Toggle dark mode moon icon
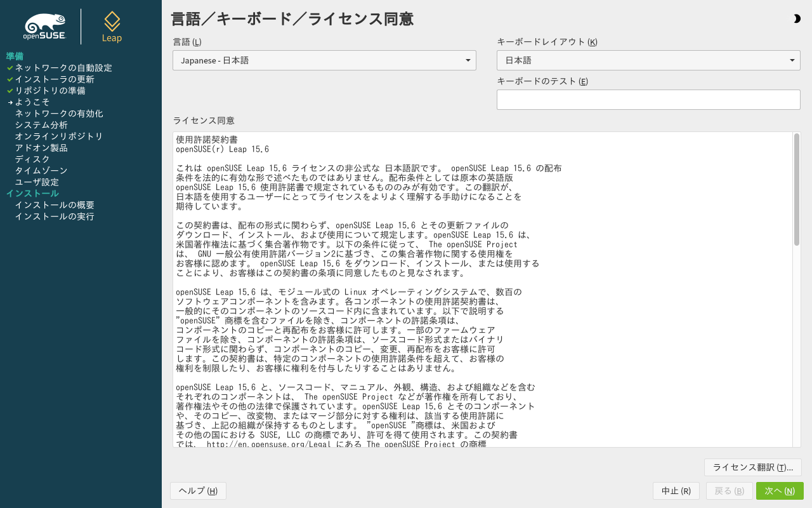 [797, 19]
